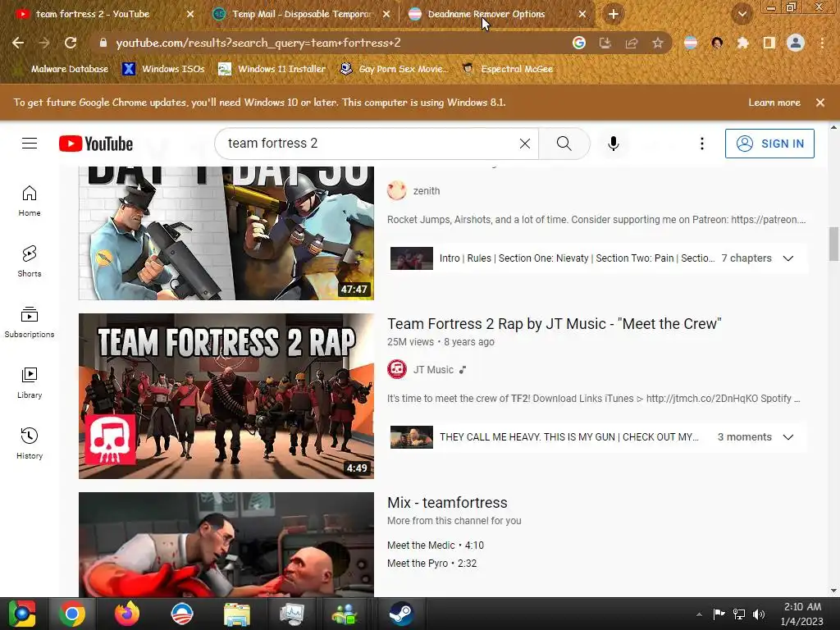Go to Home in the sidebar
The width and height of the screenshot is (840, 630).
tap(30, 201)
